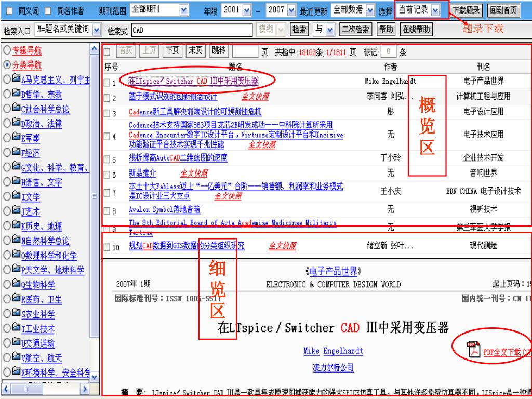Click the PDF full-text download icon
532x399 pixels.
(x=473, y=350)
